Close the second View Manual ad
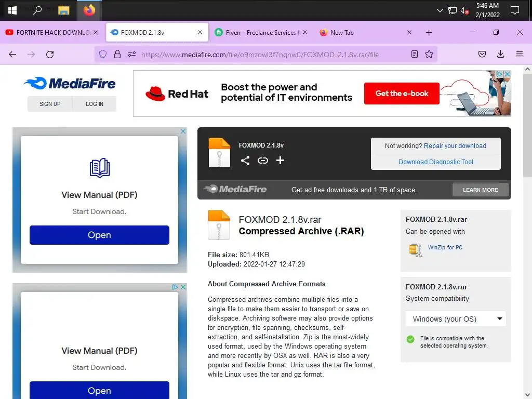This screenshot has width=532, height=399. [183, 287]
